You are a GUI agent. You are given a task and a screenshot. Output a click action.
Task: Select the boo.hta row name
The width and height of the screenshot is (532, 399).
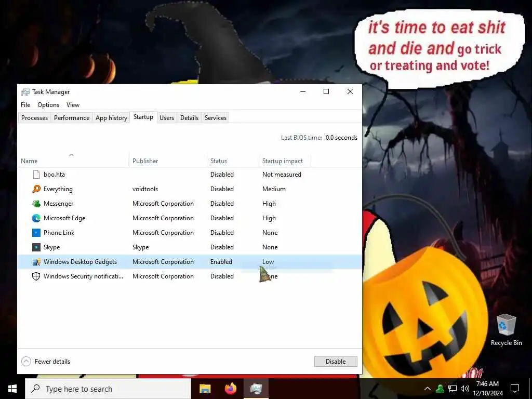[54, 175]
